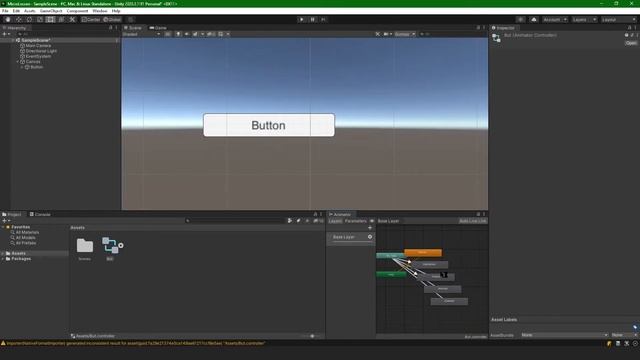Viewport: 640px width, 360px height.
Task: Open the Edit menu
Action: click(16, 11)
